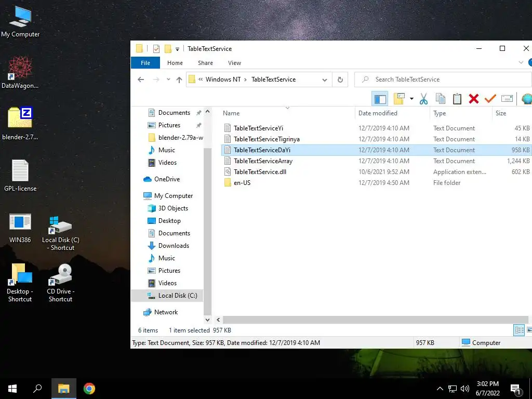Expand the ribbon with the chevron

pos(521,62)
